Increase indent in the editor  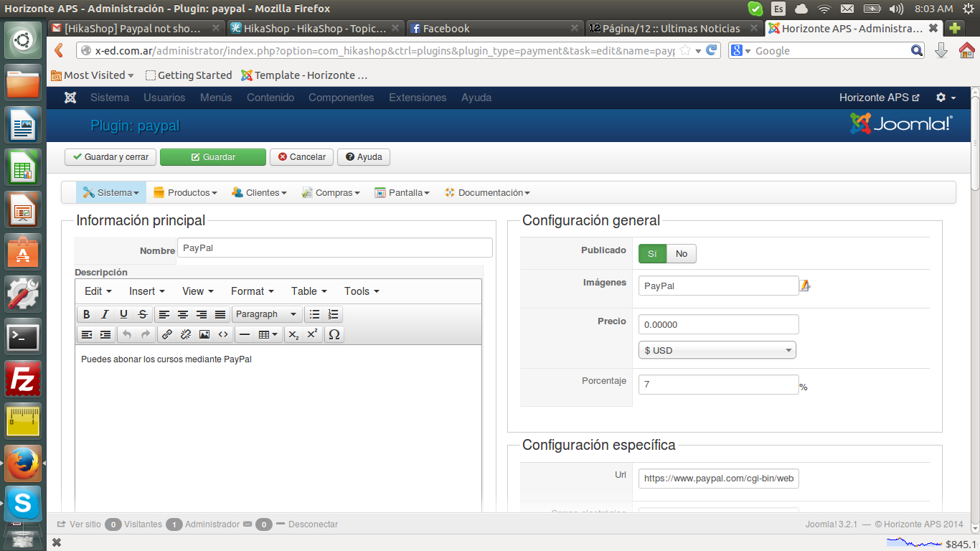click(105, 334)
